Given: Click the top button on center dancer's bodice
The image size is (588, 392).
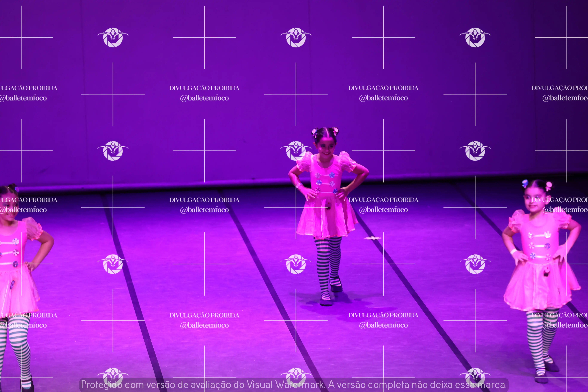Looking at the screenshot, I should [x=318, y=175].
